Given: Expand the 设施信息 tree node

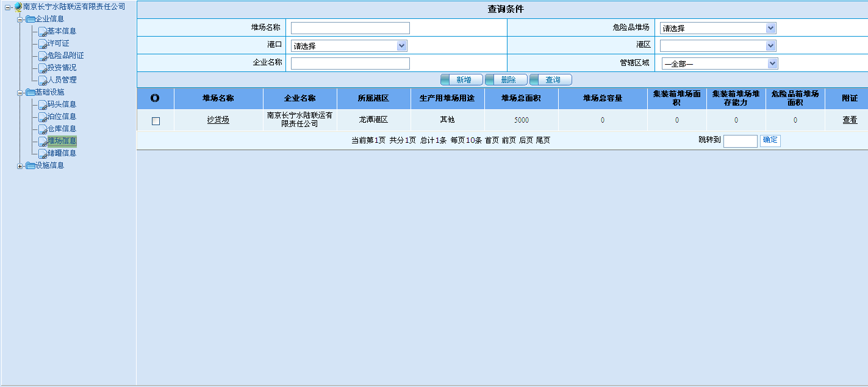Looking at the screenshot, I should (x=20, y=166).
